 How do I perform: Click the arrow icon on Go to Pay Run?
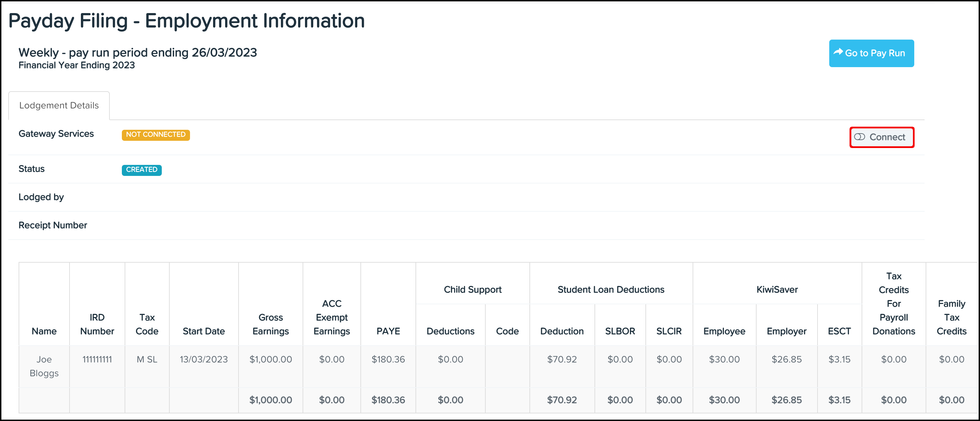(838, 53)
